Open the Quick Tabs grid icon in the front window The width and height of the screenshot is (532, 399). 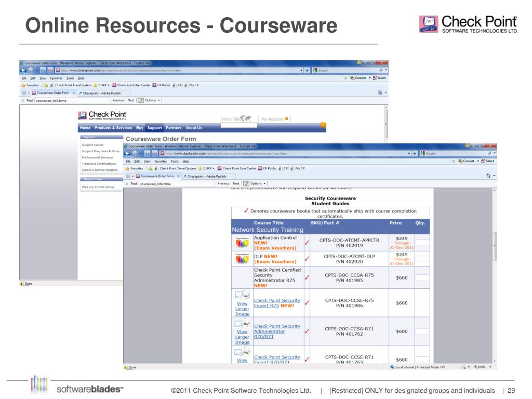pos(128,177)
